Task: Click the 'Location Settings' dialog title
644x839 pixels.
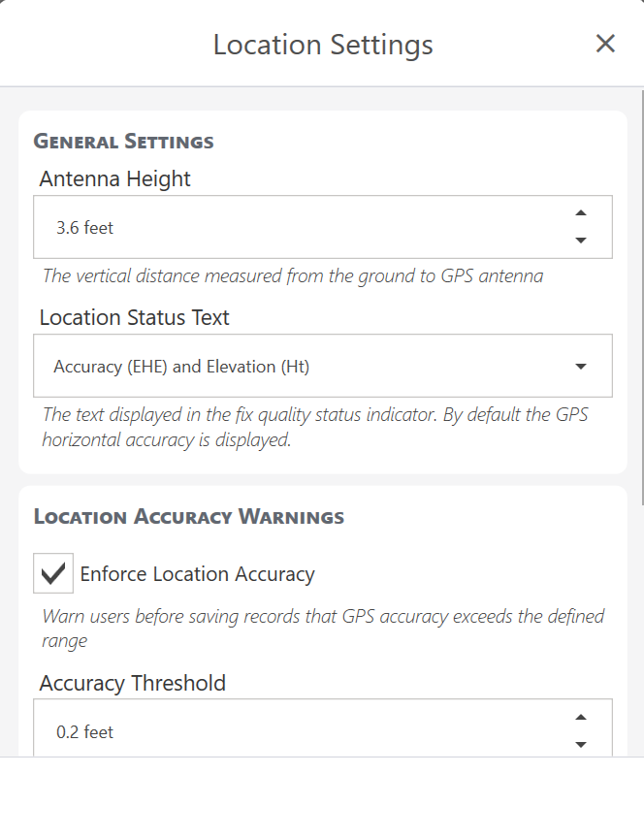Action: click(x=323, y=45)
